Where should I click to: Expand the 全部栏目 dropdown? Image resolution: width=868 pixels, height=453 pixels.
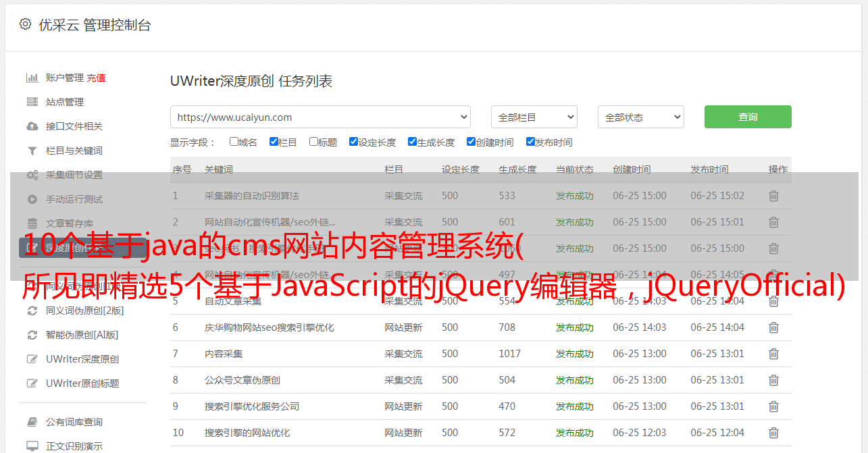534,117
